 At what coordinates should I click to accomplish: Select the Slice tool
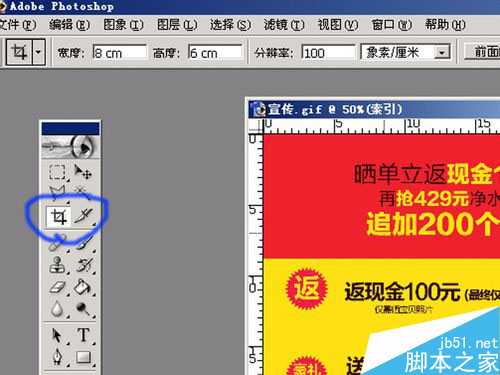coord(83,217)
